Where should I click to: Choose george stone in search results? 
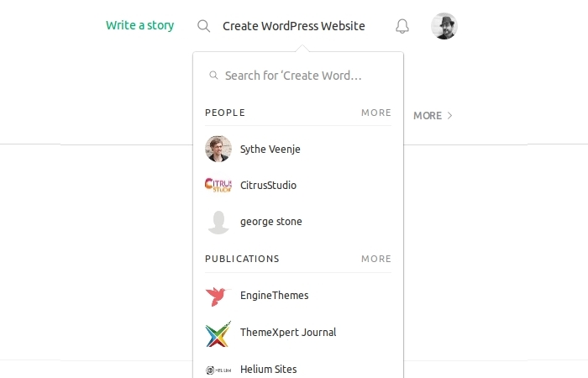[x=271, y=222]
